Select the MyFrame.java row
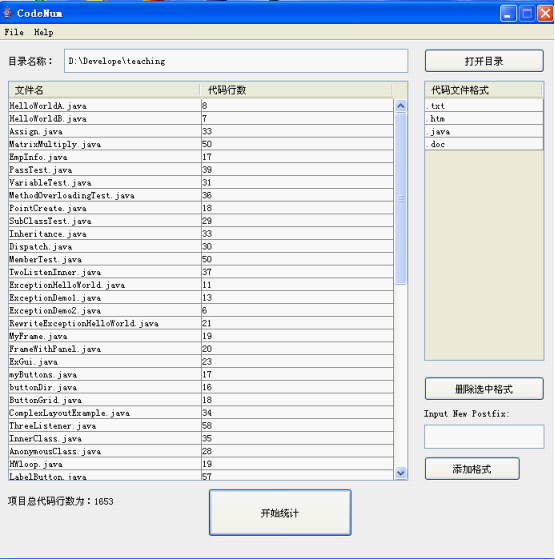The image size is (555, 560). tap(201, 336)
